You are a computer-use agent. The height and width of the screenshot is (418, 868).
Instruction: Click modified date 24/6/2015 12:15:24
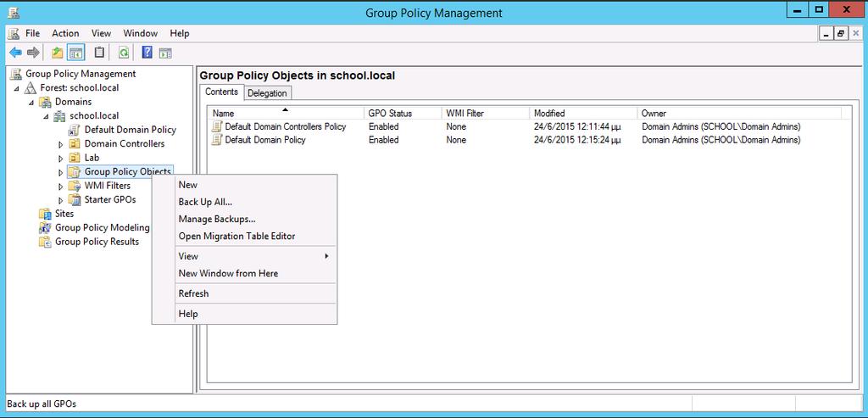tap(576, 140)
